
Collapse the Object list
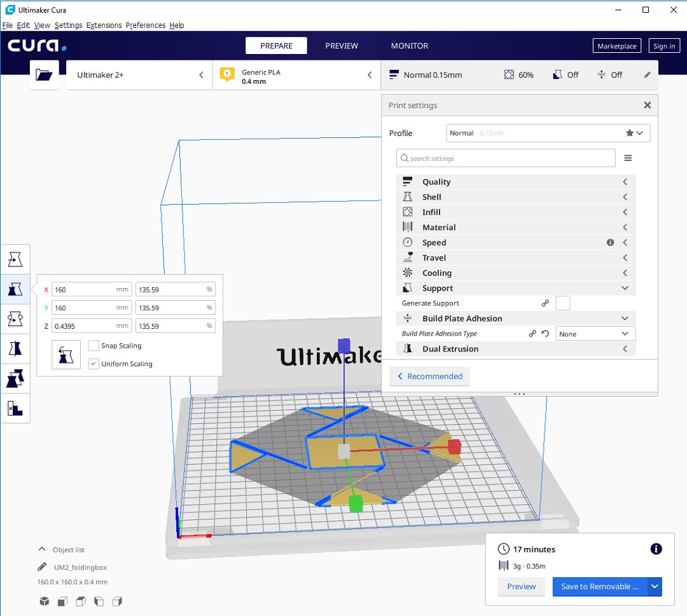(42, 549)
